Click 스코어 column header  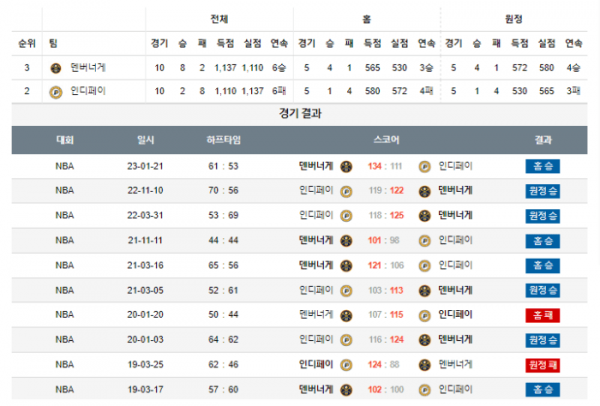(386, 140)
